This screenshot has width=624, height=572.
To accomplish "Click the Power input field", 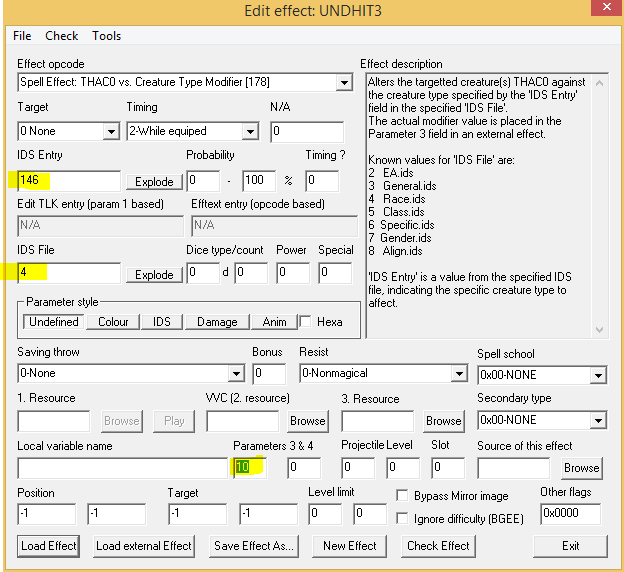I will [293, 273].
